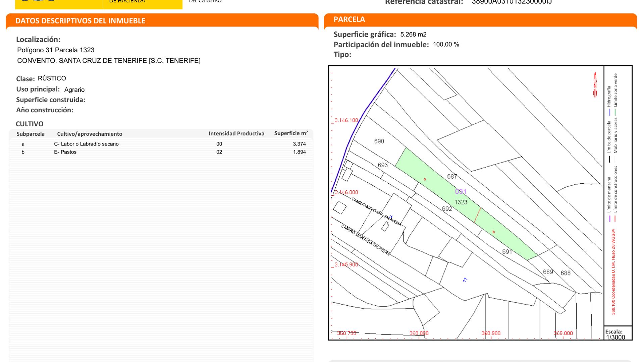Click the Intensidad Productiva column header
Screen dimensions: 644x362
point(236,133)
